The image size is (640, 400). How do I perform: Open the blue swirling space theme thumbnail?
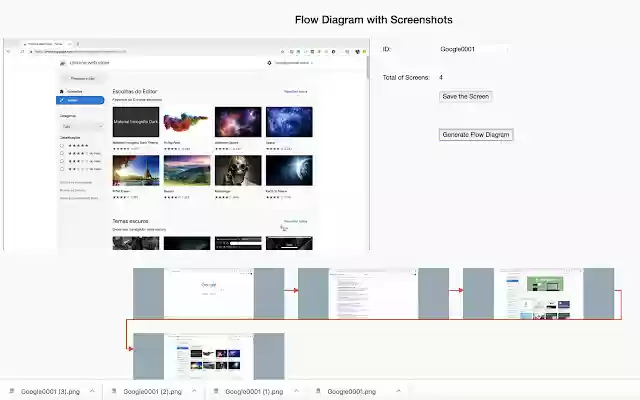pyautogui.click(x=289, y=122)
